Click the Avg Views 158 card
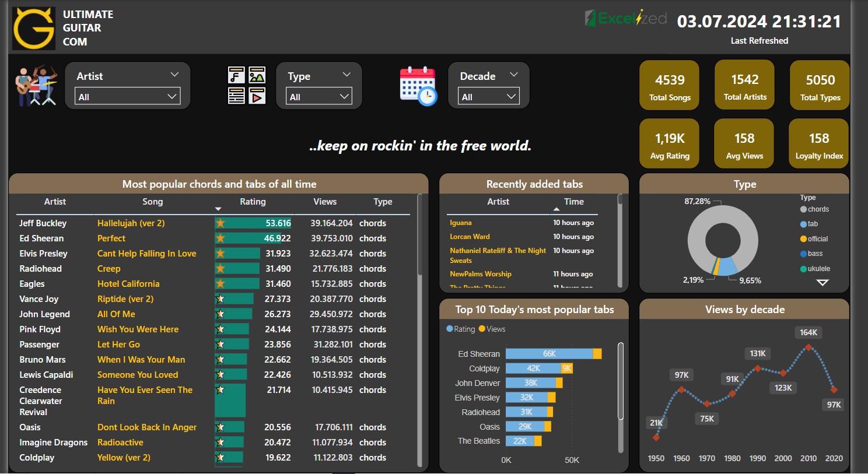Screen dimensions: 868x474 click(x=744, y=143)
